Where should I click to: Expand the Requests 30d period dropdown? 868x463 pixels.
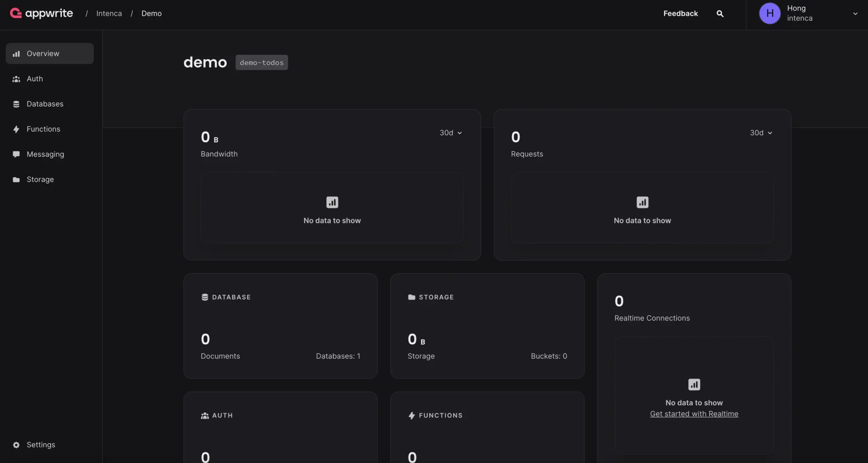[761, 133]
